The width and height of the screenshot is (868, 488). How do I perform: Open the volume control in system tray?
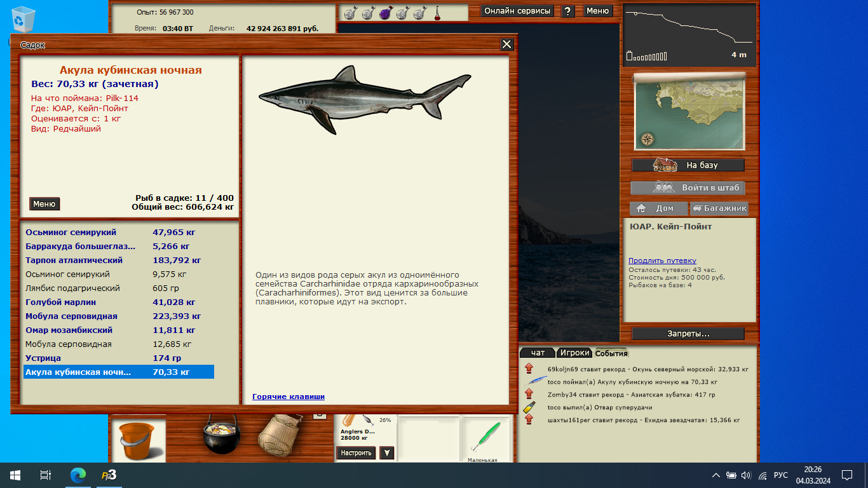tap(746, 475)
